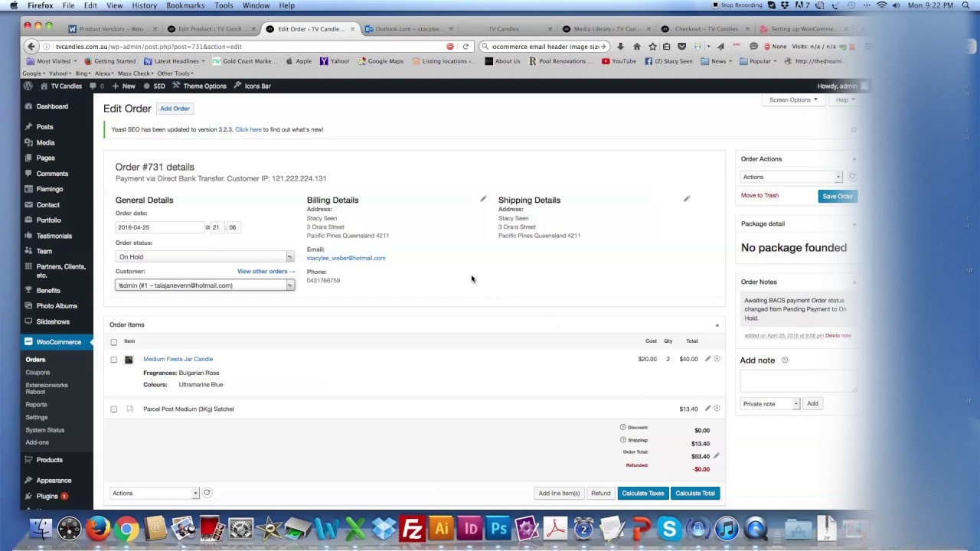Open Dashboard in admin sidebar
This screenshot has width=980, height=551.
(x=52, y=106)
